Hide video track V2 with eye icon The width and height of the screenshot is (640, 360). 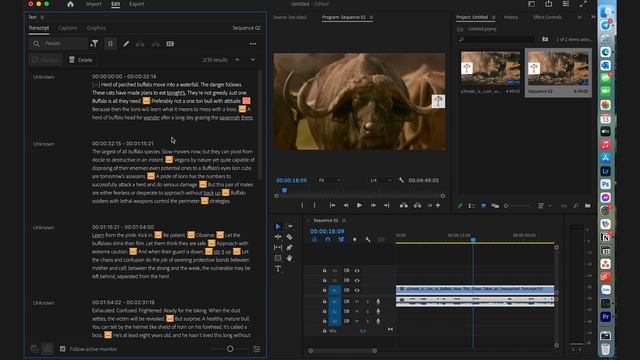(357, 280)
